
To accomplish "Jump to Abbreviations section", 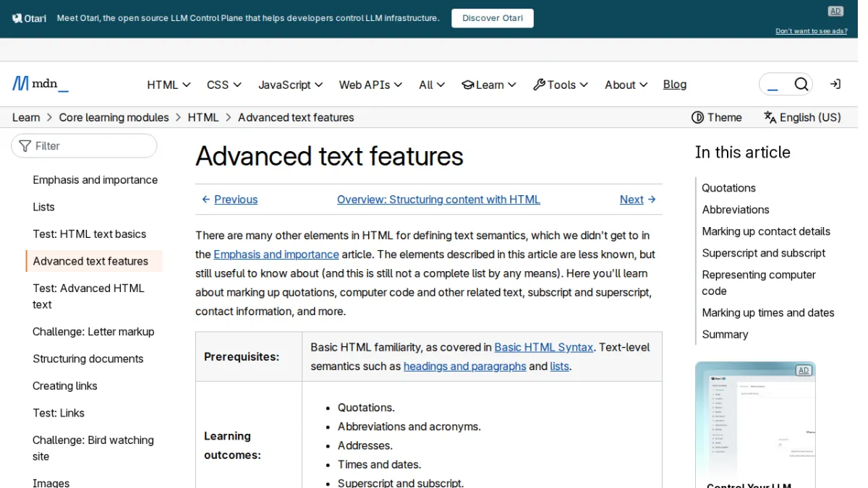I will [736, 210].
